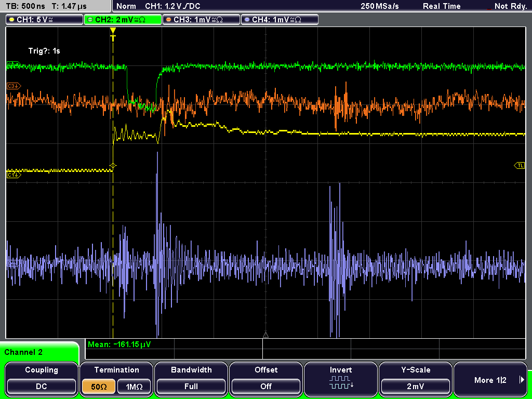Viewport: 532px width, 399px height.
Task: Click the blue dot in CH4 label
Action: click(247, 20)
